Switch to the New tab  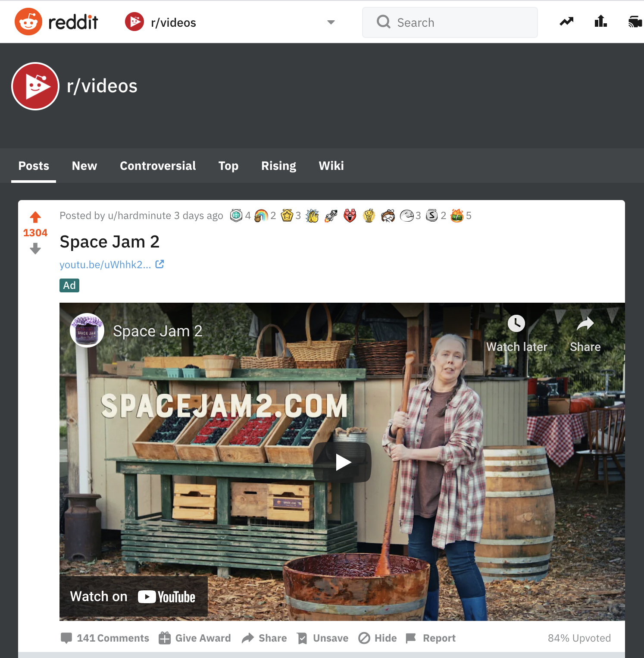(x=84, y=166)
